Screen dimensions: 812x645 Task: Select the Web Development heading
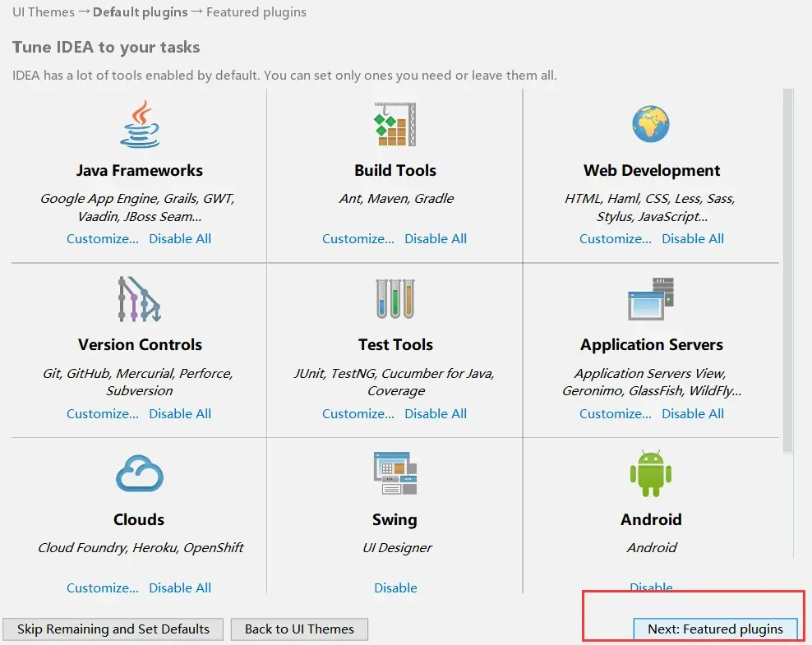652,170
